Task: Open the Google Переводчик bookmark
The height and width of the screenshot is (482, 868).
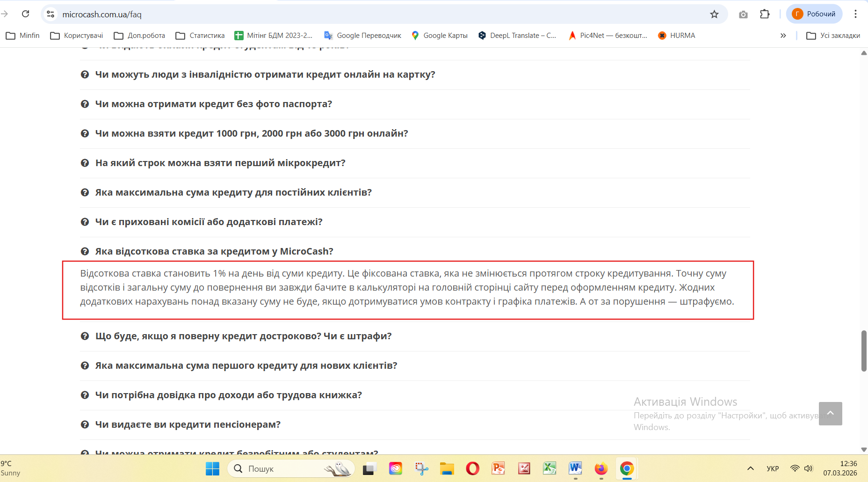Action: (x=363, y=36)
